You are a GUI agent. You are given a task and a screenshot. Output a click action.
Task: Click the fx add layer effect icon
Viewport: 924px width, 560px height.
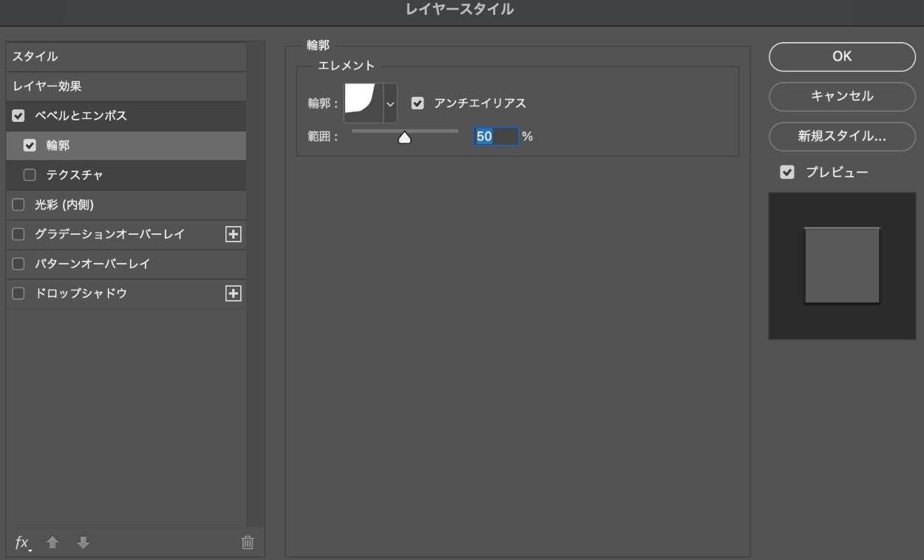pyautogui.click(x=23, y=544)
